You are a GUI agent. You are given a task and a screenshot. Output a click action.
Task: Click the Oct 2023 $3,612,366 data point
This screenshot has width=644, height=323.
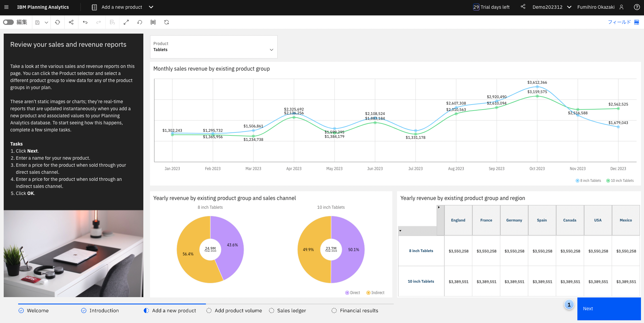[537, 87]
